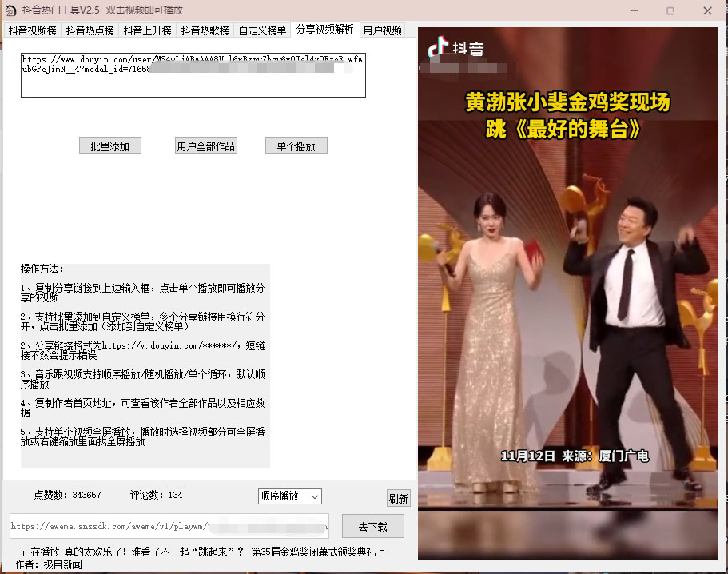Click the 刷新 button to refresh stats
This screenshot has height=574, width=728.
[x=398, y=497]
